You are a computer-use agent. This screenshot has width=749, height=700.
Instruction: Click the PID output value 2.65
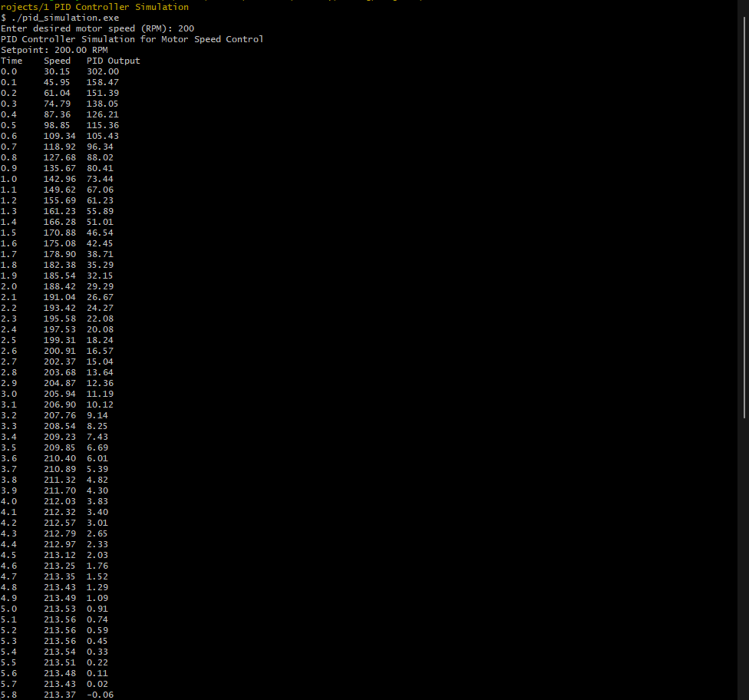pyautogui.click(x=97, y=533)
